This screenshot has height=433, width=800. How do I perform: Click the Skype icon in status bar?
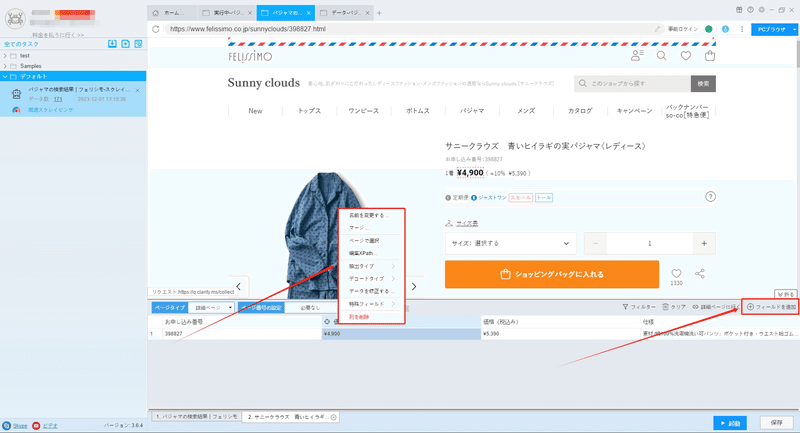7,425
